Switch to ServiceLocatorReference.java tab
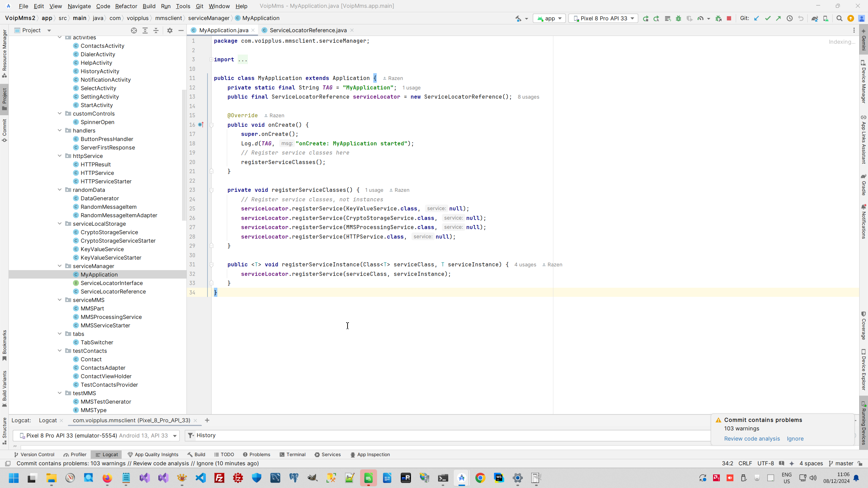The height and width of the screenshot is (488, 868). point(308,30)
